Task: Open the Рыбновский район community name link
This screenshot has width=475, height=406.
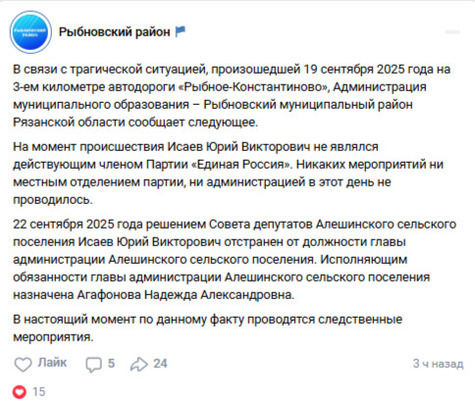Action: 114,32
